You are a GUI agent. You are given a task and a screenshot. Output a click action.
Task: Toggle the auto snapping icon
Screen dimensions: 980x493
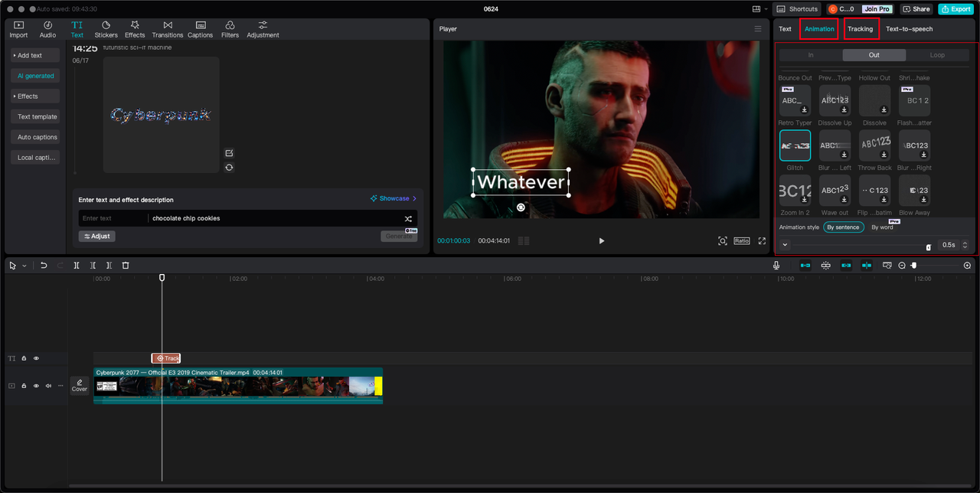pyautogui.click(x=825, y=266)
